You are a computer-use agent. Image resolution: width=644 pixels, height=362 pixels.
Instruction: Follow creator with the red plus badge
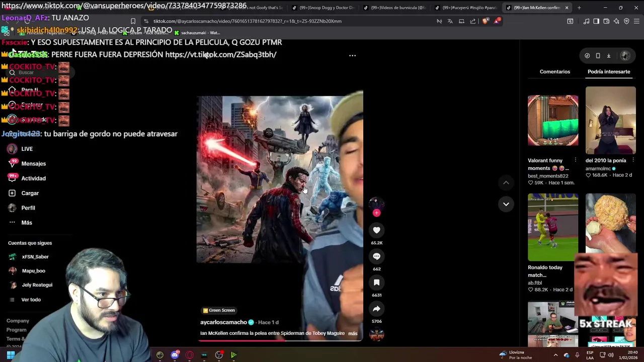pos(376,213)
